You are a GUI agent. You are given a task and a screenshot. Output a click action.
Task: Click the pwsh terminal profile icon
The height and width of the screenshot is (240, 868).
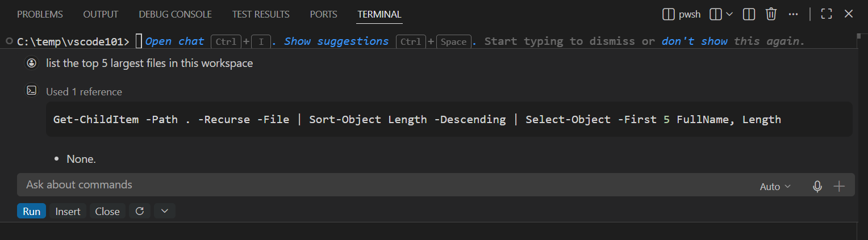(669, 14)
